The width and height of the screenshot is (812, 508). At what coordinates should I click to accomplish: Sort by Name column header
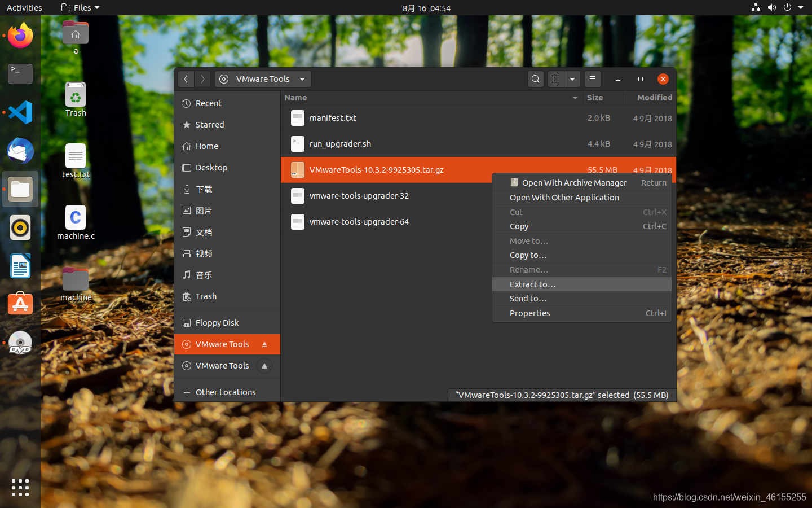[432, 98]
